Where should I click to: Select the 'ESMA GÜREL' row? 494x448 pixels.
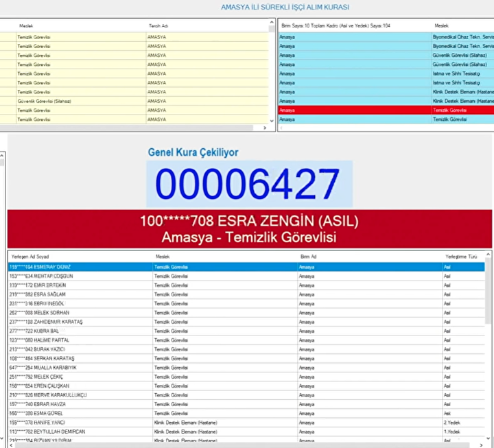coord(246,413)
